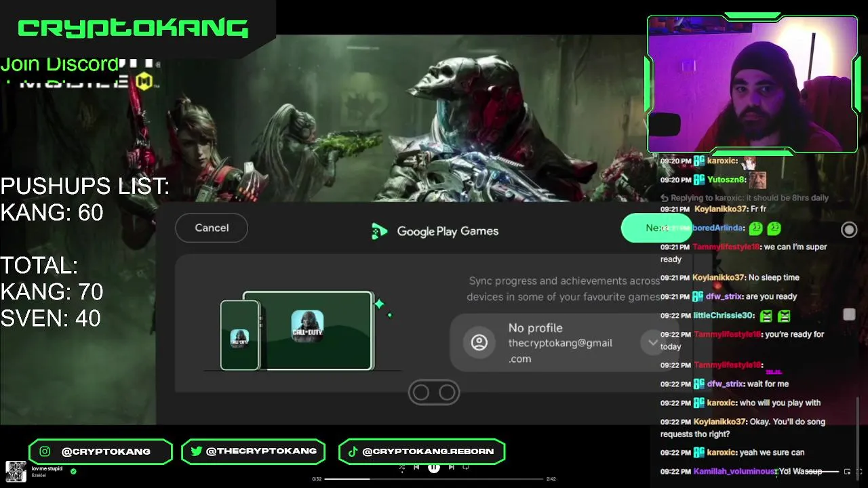Click the @CRYPTOKANG.REBORN TikTok handle text
The width and height of the screenshot is (868, 488).
coord(428,451)
